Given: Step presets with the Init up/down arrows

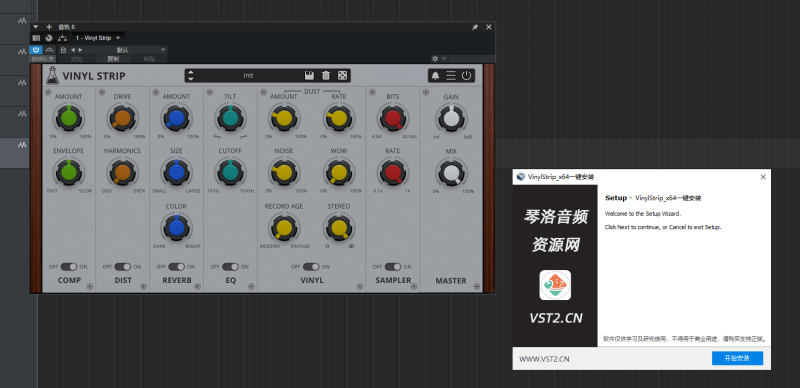Looking at the screenshot, I should click(x=190, y=76).
